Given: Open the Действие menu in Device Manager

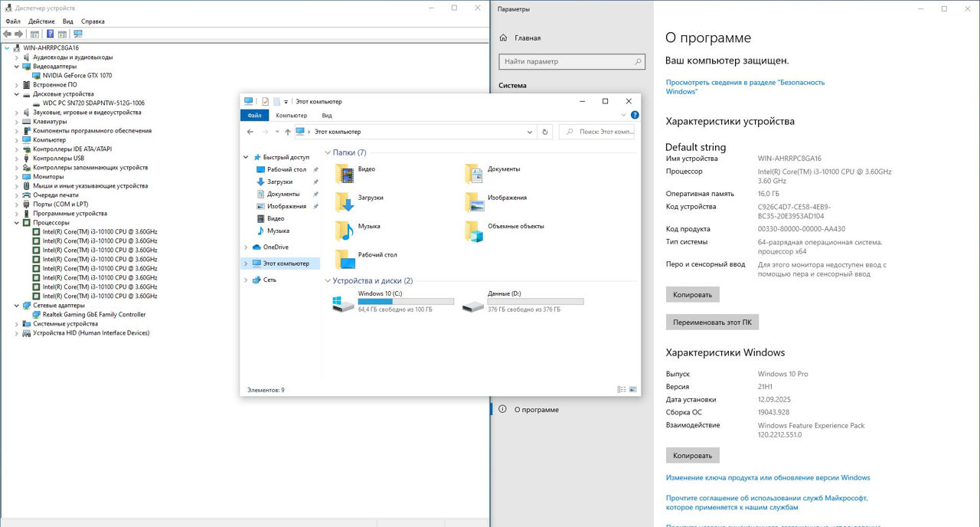Looking at the screenshot, I should pos(41,21).
